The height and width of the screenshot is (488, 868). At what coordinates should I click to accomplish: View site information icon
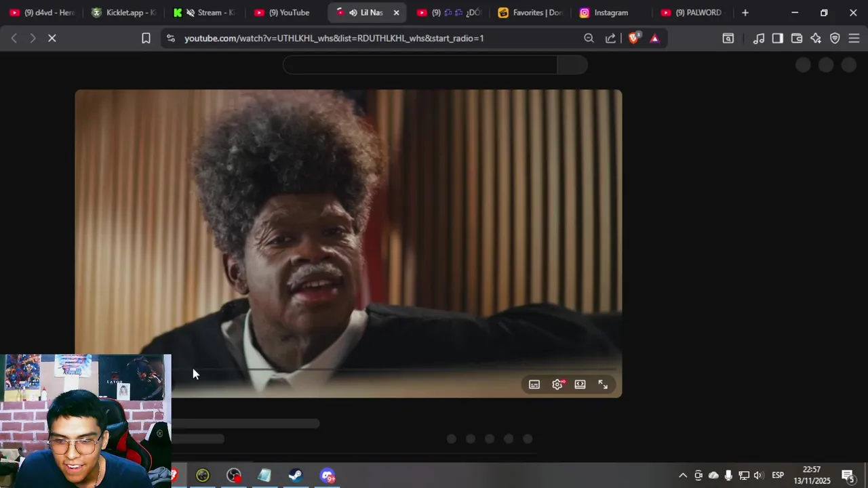170,39
